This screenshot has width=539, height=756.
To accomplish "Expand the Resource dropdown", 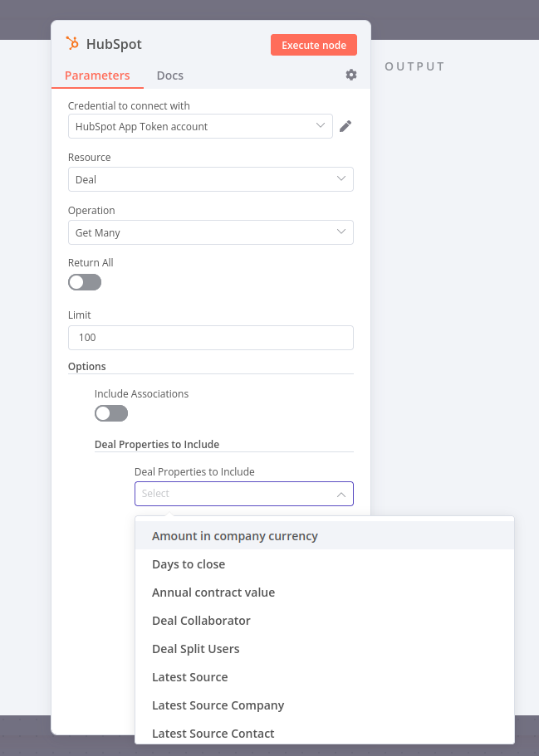I will [210, 179].
